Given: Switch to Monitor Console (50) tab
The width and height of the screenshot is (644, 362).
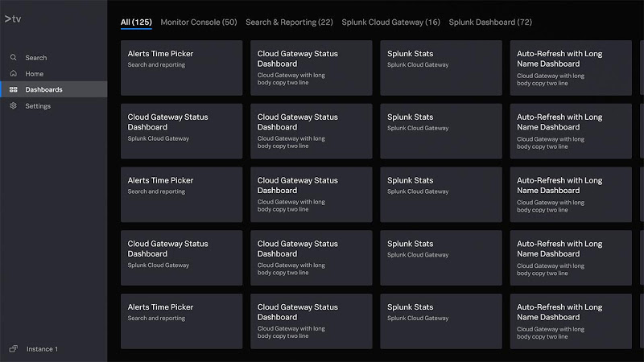Looking at the screenshot, I should point(199,23).
